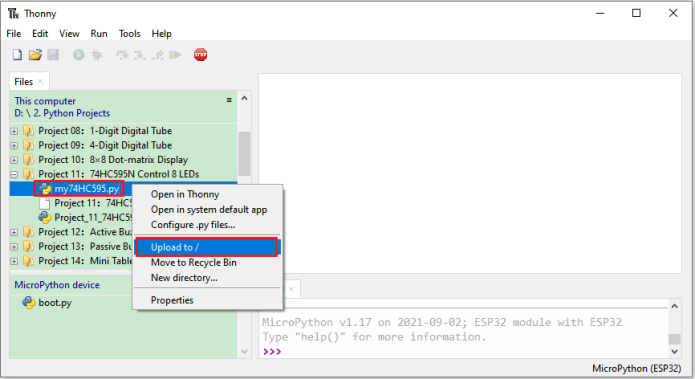Viewport: 695px width, 379px height.
Task: Click Python icon beside Project_11_74HC5 file
Action: [x=45, y=217]
